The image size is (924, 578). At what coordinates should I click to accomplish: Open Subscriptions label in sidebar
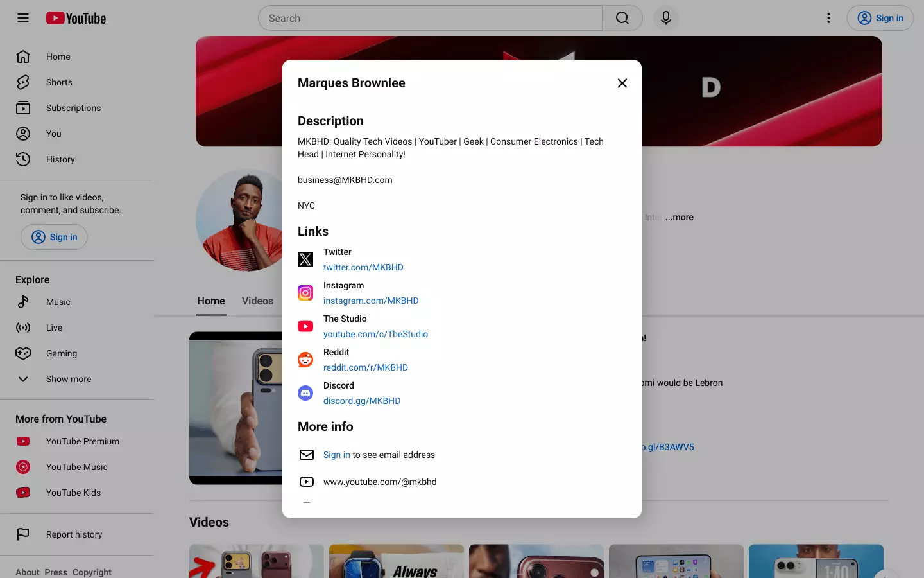(x=73, y=108)
